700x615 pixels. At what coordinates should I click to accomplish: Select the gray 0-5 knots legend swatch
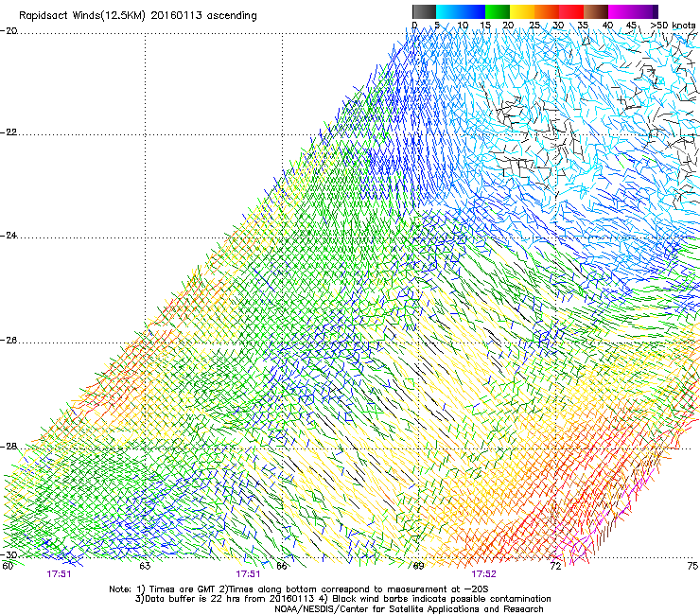(424, 11)
